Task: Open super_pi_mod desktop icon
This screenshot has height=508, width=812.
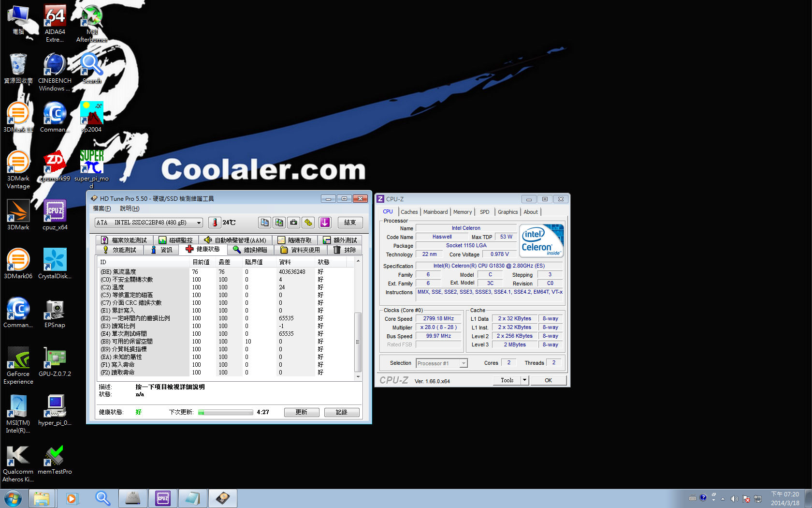Action: (x=91, y=169)
